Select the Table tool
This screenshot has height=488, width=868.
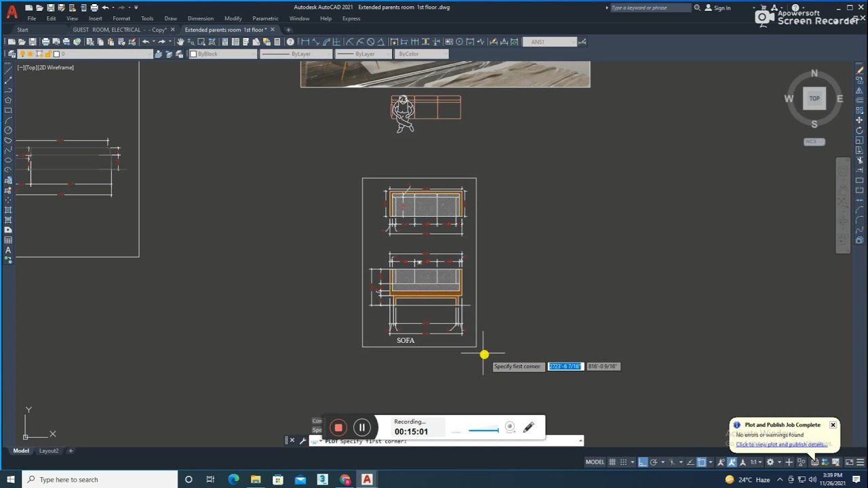[8, 240]
